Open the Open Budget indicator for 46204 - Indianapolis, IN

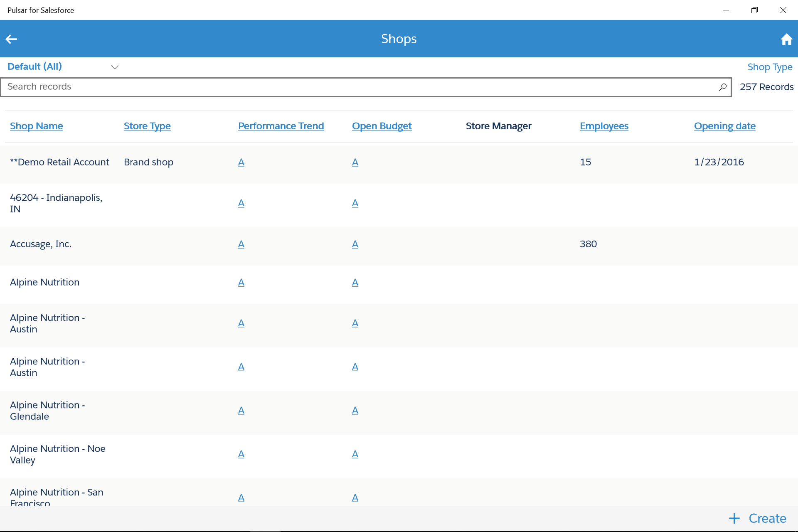[355, 203]
